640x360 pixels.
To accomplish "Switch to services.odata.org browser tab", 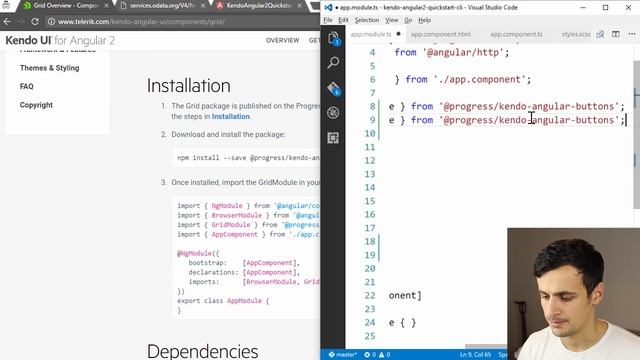I will pos(161,6).
